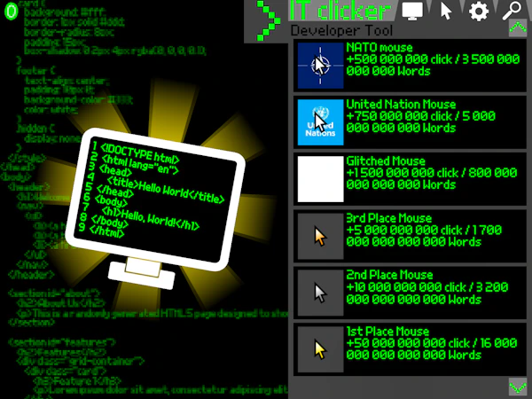532x399 pixels.
Task: Select the IT clicker title tab
Action: coord(340,11)
